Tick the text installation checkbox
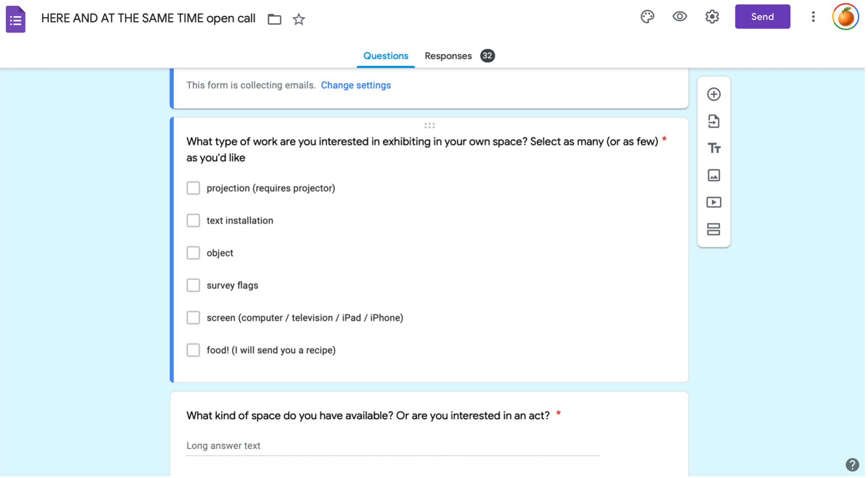This screenshot has height=478, width=868. point(193,221)
